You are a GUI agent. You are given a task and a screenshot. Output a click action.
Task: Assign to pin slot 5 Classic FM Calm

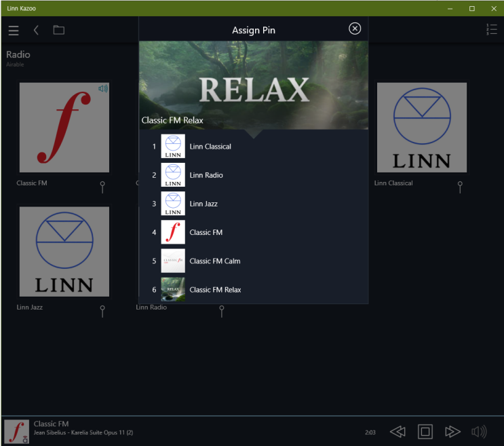(x=254, y=261)
